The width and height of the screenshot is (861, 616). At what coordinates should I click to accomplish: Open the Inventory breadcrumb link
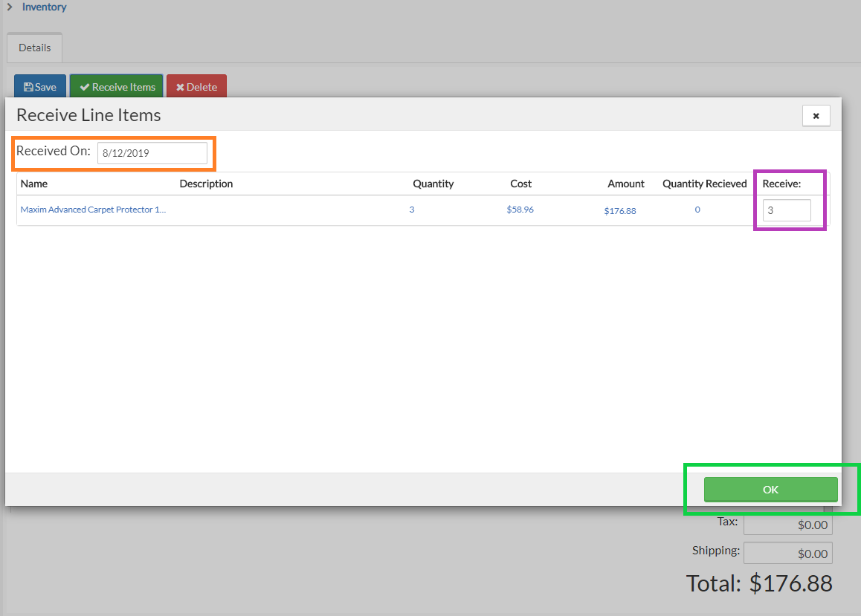[44, 7]
